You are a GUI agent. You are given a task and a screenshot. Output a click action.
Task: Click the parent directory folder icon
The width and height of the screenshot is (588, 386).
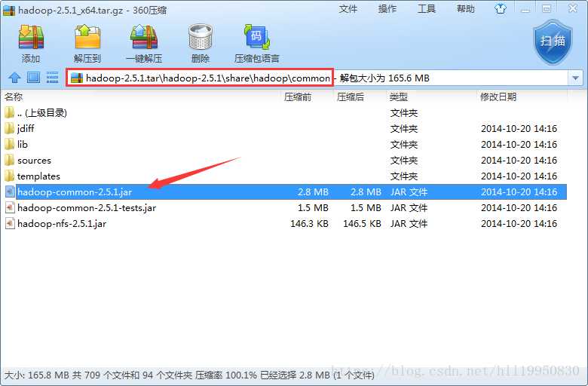tap(9, 113)
